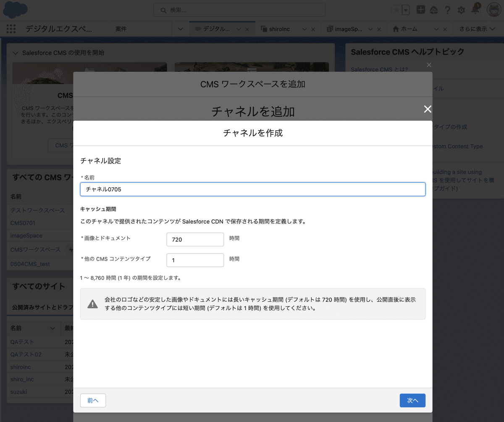The image size is (504, 422).
Task: Collapse the Salesforce CMS の使用を開始 section
Action: (16, 53)
